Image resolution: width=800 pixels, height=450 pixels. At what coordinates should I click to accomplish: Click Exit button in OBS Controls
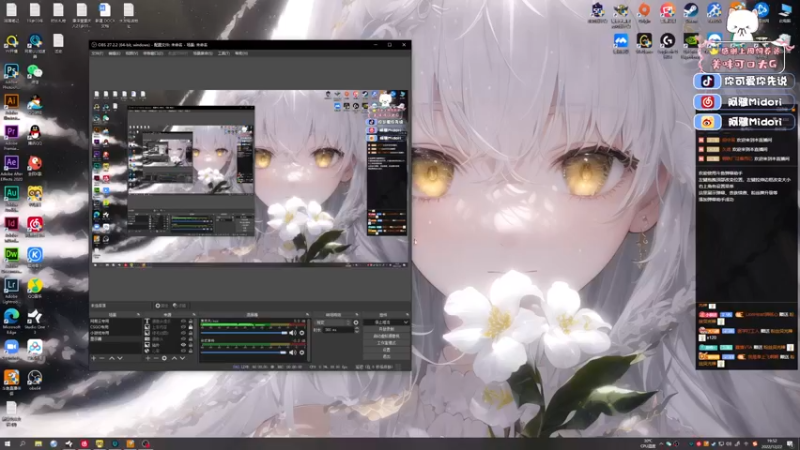click(x=386, y=357)
